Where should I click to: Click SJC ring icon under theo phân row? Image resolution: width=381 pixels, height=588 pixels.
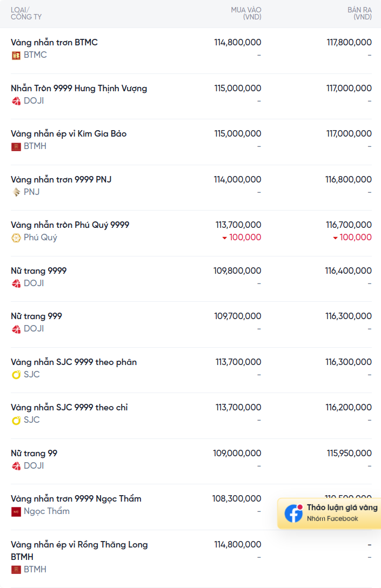pyautogui.click(x=16, y=375)
